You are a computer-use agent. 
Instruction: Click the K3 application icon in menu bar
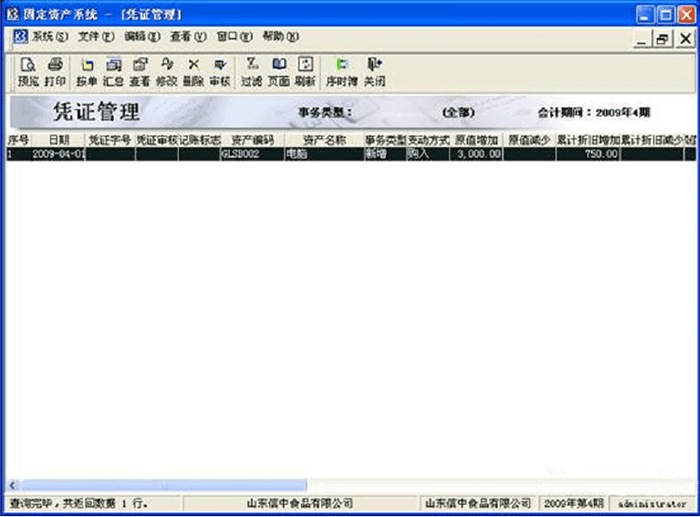point(21,37)
